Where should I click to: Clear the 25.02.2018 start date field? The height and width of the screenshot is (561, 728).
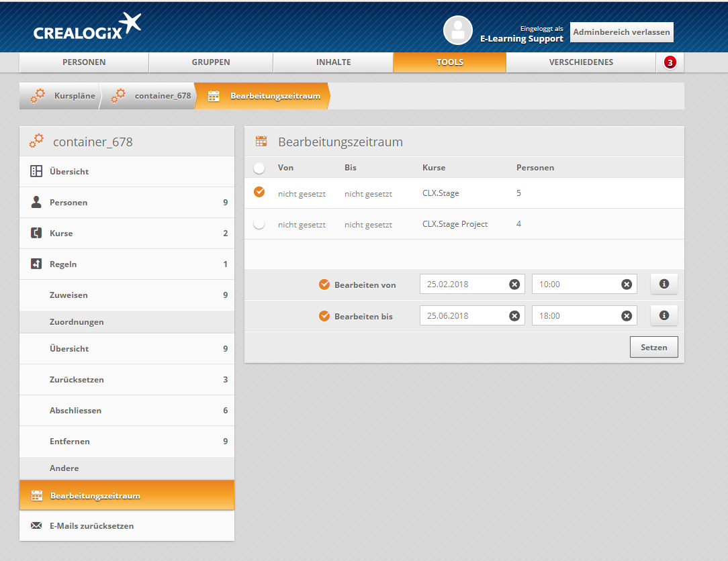[x=514, y=285]
